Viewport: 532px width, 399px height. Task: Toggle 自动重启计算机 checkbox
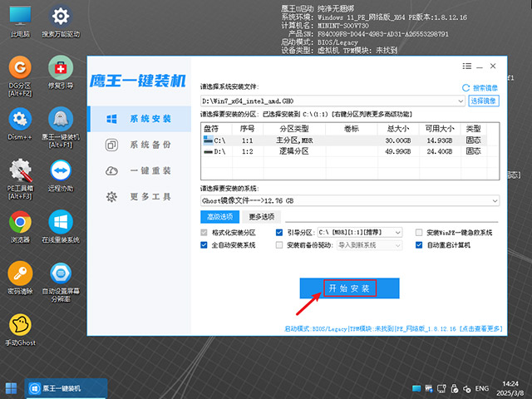(x=419, y=245)
